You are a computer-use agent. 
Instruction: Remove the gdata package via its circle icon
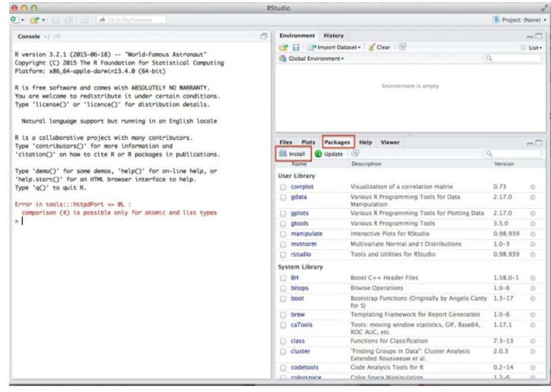532,197
